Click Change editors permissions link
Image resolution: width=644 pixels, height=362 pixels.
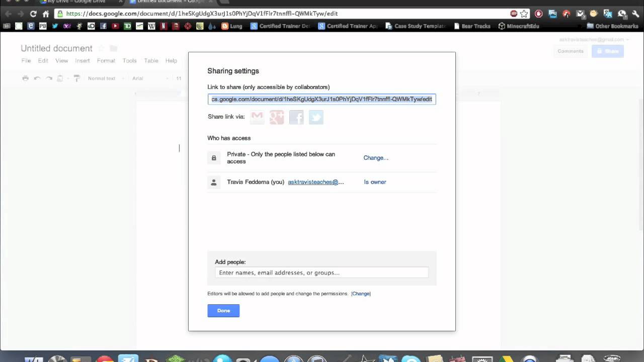[x=361, y=294]
